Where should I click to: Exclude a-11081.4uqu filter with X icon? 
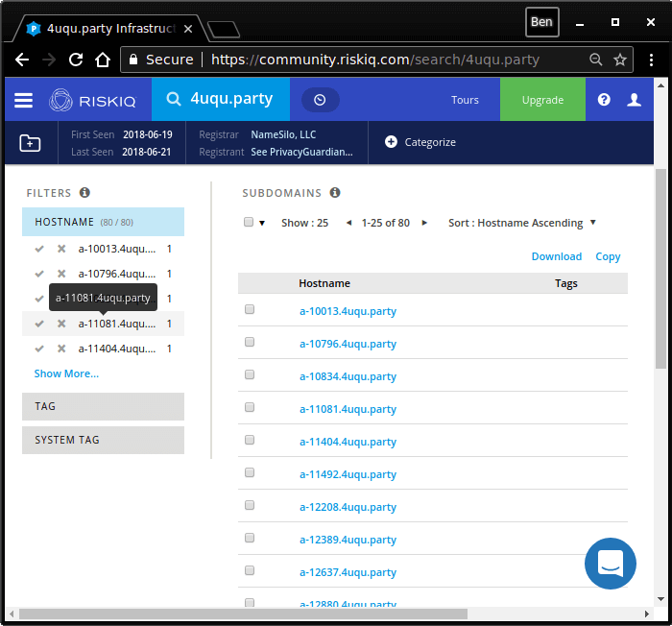tap(61, 324)
